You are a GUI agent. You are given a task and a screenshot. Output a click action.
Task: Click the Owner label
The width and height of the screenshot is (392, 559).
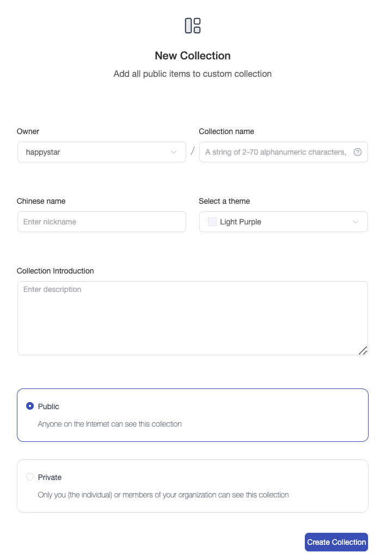point(28,131)
